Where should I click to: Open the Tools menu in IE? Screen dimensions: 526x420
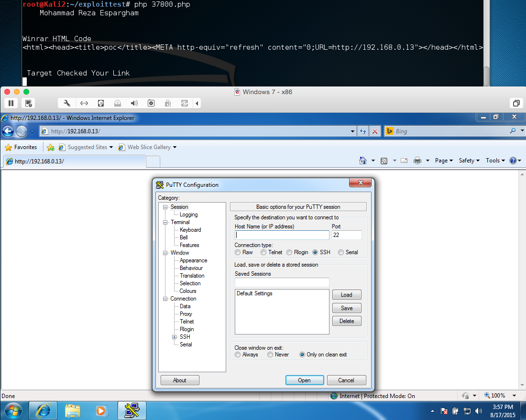tap(495, 161)
